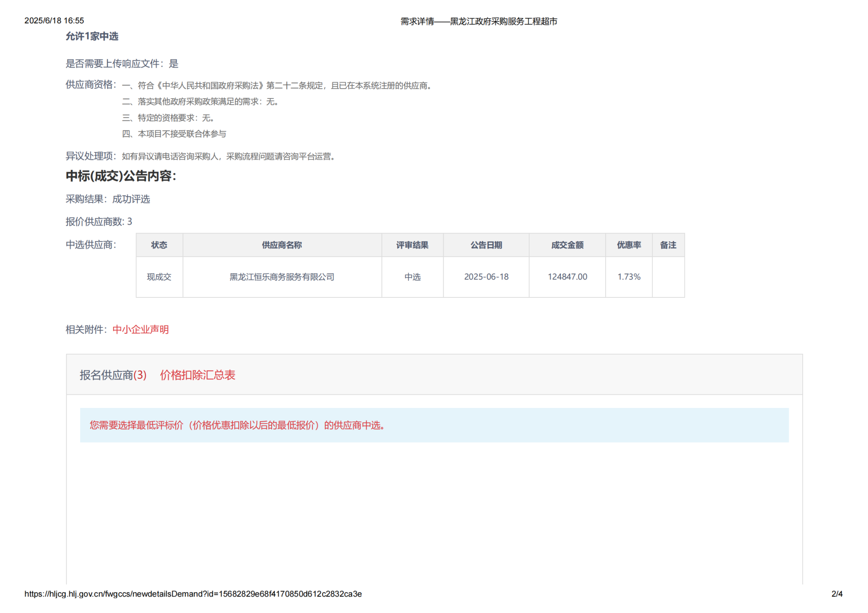The width and height of the screenshot is (868, 613).
Task: Select the 报名供应商(3) tab
Action: pyautogui.click(x=113, y=375)
